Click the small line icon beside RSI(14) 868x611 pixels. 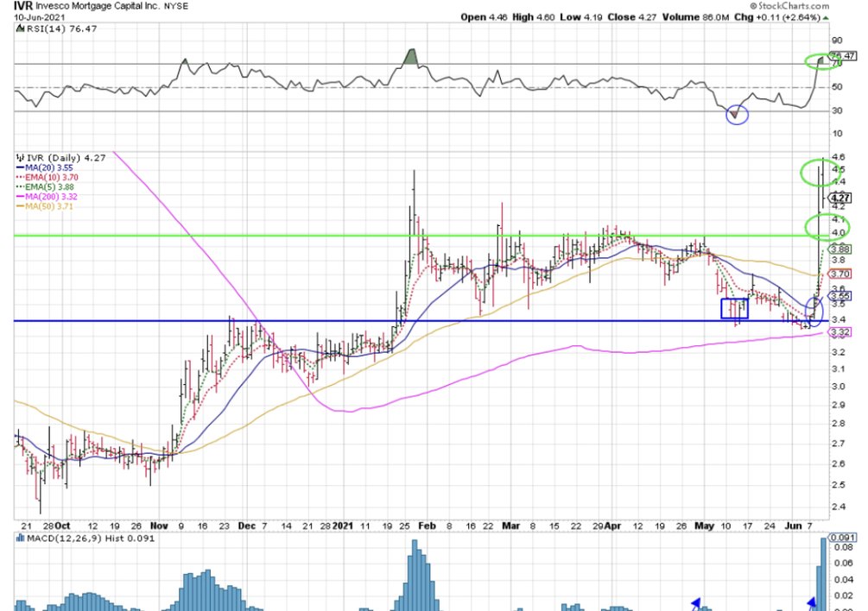coord(19,28)
